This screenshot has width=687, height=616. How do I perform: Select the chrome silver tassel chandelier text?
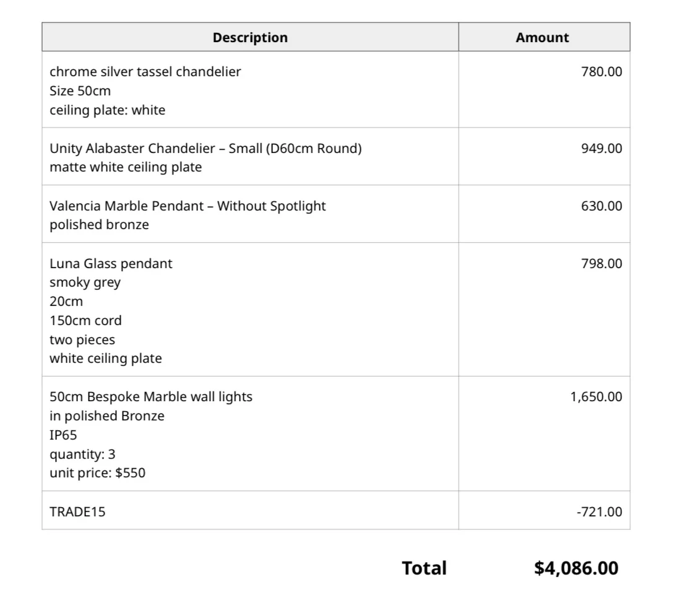[x=145, y=72]
